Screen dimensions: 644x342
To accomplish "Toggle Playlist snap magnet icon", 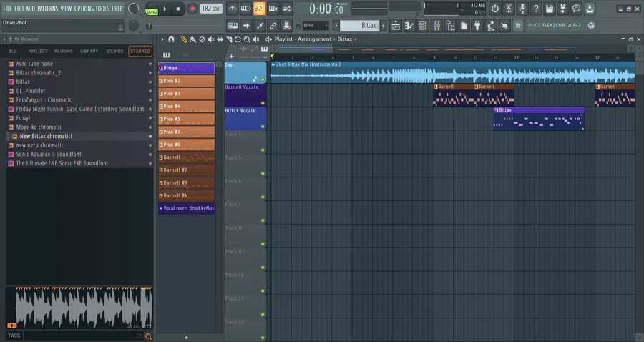I will click(x=171, y=39).
